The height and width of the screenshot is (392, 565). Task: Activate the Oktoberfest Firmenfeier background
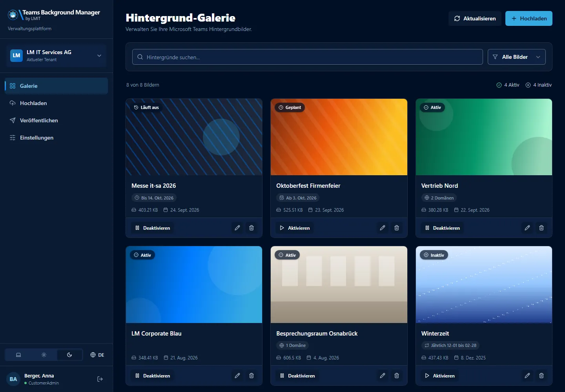coord(295,228)
